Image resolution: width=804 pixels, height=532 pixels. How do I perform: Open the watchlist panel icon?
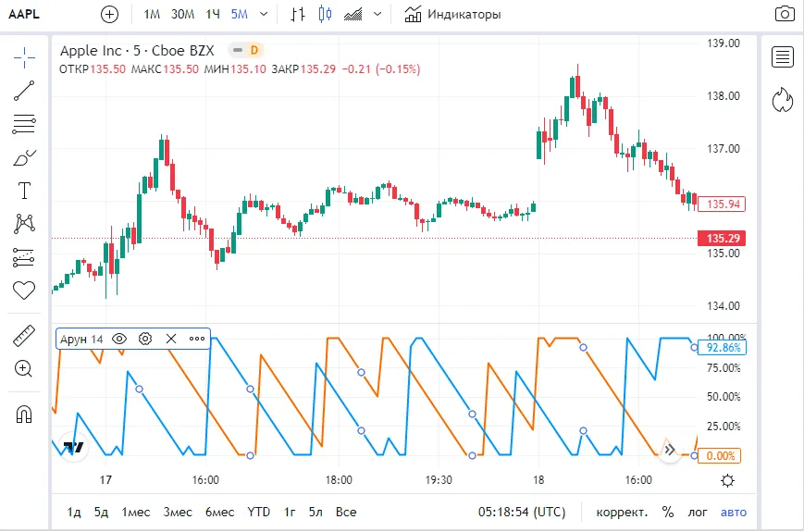(783, 56)
